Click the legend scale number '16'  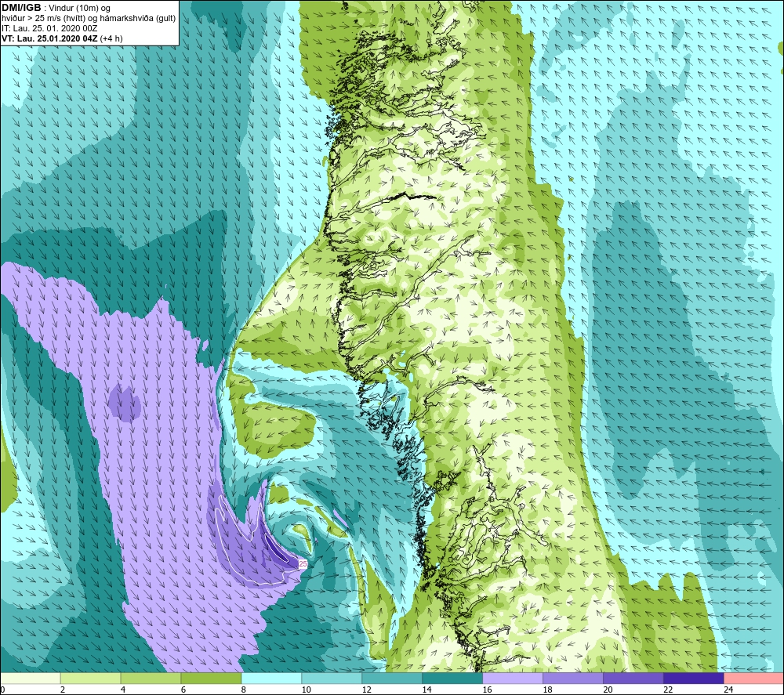487,690
